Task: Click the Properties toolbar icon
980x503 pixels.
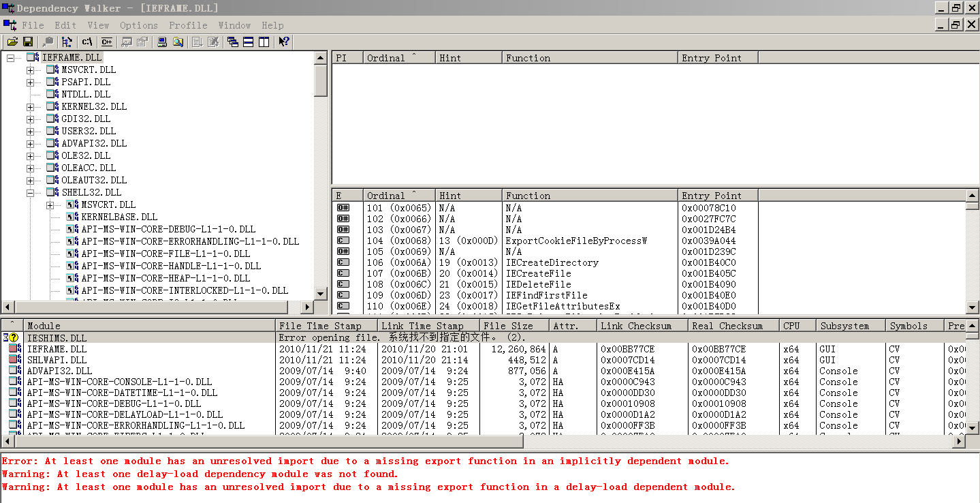Action: tap(142, 42)
